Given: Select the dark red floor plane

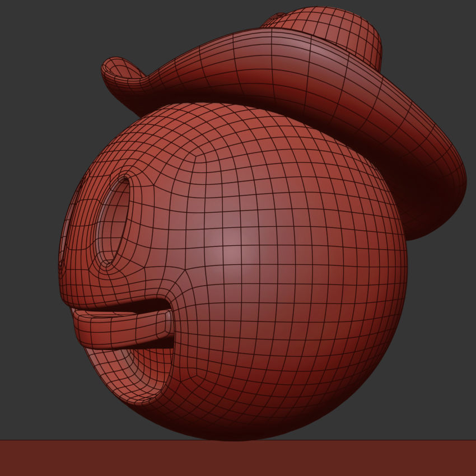Looking at the screenshot, I should point(238,458).
